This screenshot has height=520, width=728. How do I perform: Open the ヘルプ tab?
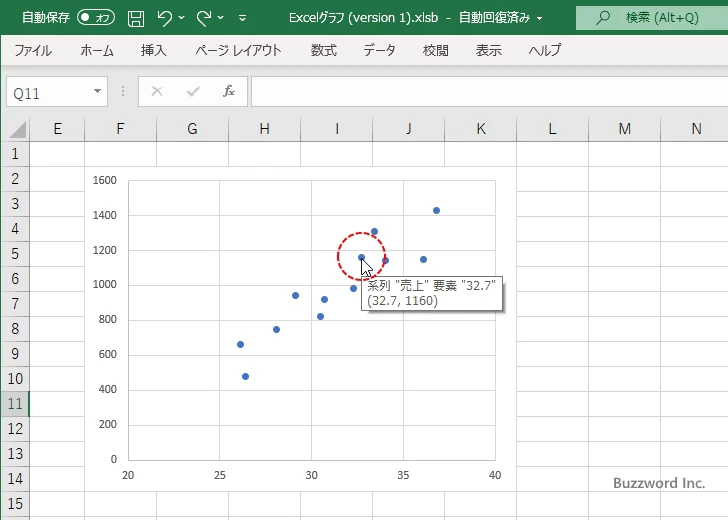[545, 50]
